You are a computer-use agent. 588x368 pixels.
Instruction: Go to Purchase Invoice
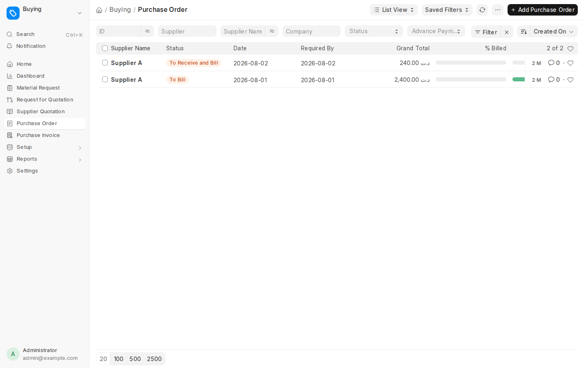coord(45,135)
